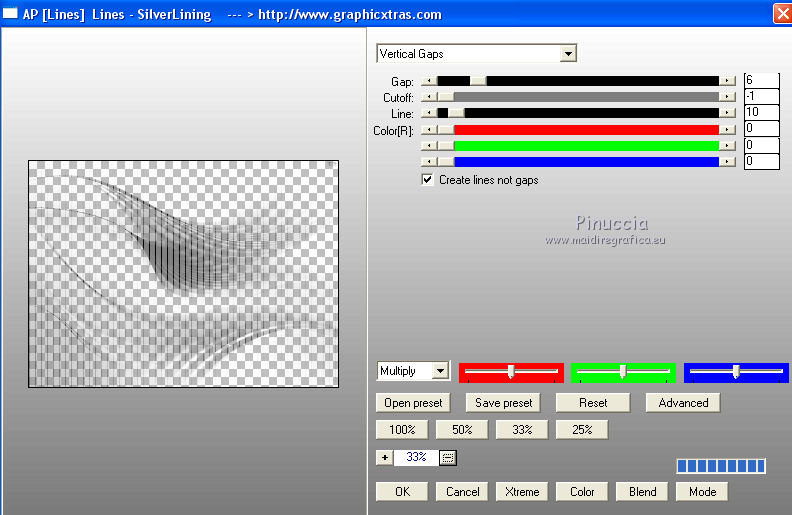Click the plus zoom-in button
792x515 pixels.
pyautogui.click(x=384, y=458)
